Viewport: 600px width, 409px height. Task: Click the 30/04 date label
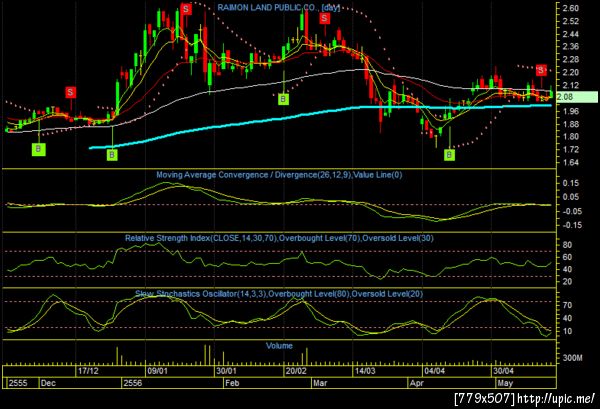(x=503, y=371)
